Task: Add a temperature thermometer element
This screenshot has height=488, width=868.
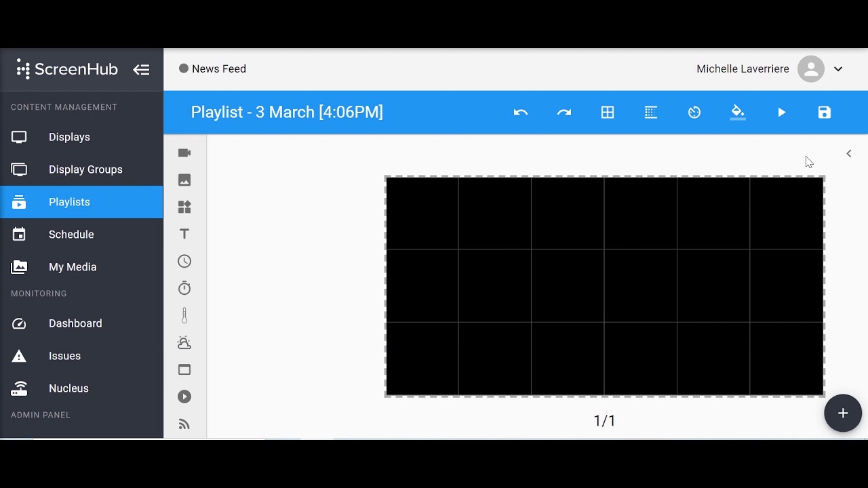Action: pyautogui.click(x=184, y=315)
